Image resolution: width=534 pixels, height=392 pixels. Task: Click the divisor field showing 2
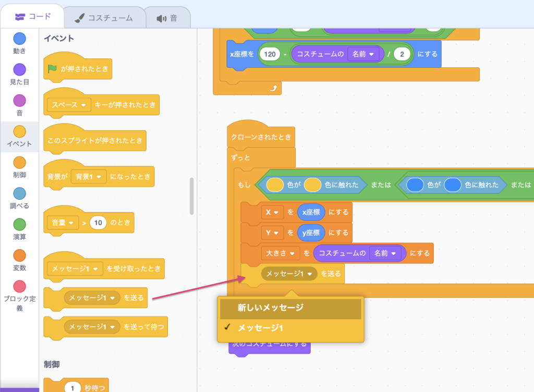402,54
